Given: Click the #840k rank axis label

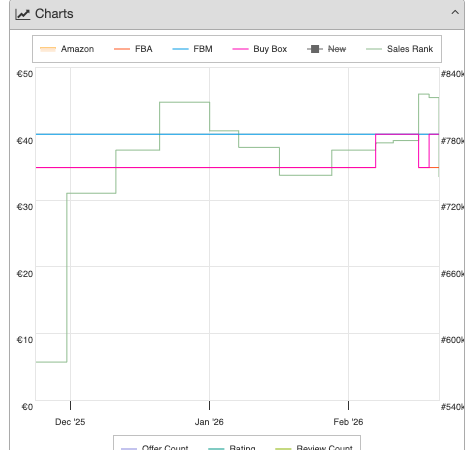Looking at the screenshot, I should [x=452, y=74].
